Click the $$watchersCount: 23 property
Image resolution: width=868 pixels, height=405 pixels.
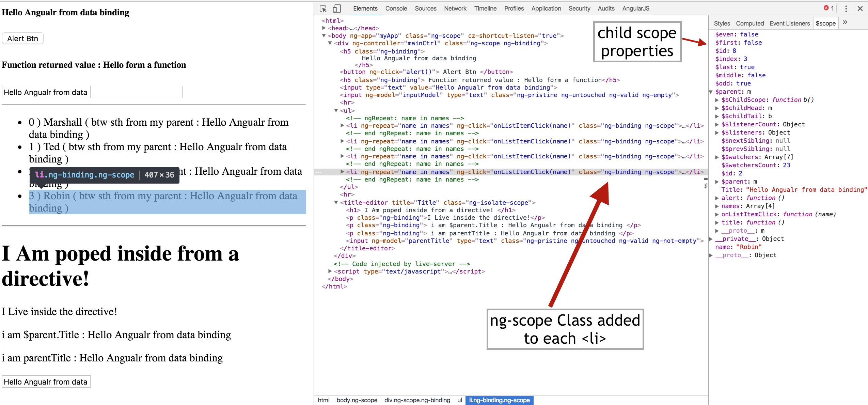[756, 165]
